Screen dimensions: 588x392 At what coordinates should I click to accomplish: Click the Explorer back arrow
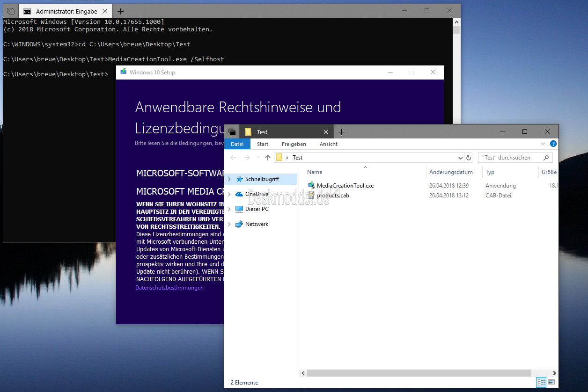[233, 158]
